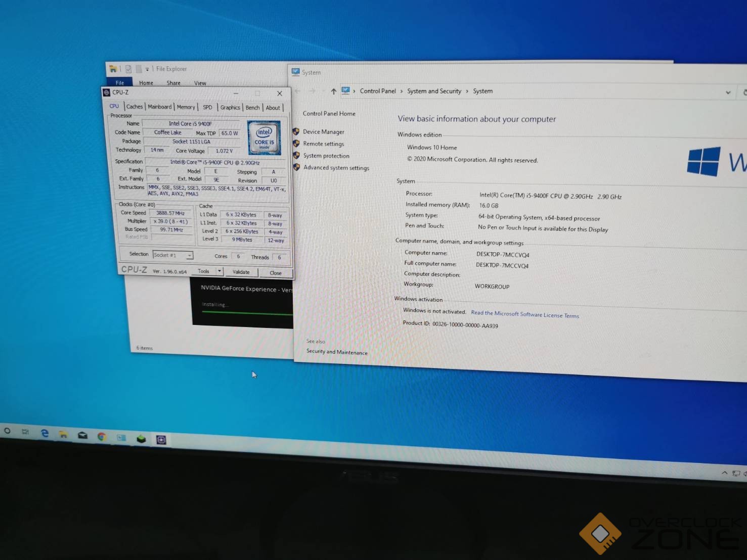Open the About tab in CPU-Z

coord(273,108)
